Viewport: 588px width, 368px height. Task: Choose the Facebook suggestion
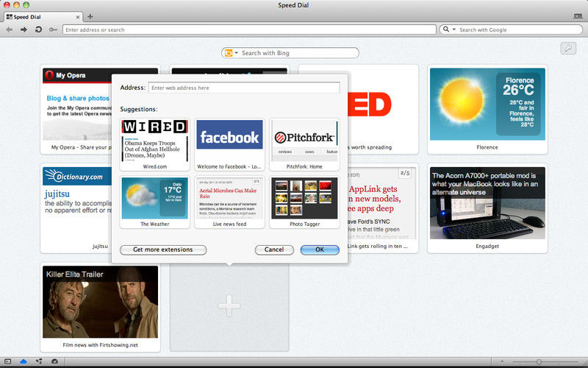(229, 144)
